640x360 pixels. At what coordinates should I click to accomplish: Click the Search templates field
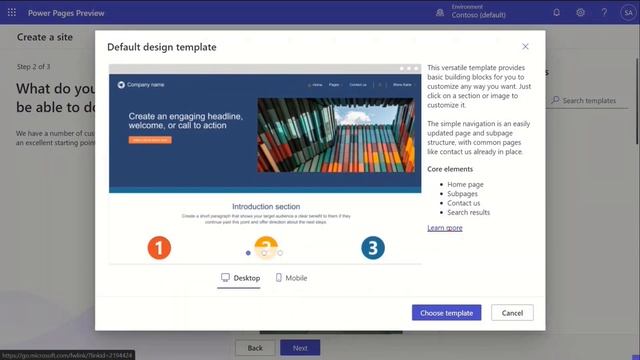[x=589, y=100]
